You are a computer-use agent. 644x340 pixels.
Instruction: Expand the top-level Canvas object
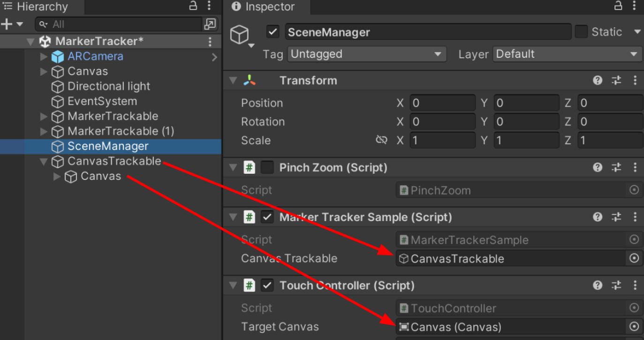pyautogui.click(x=44, y=72)
